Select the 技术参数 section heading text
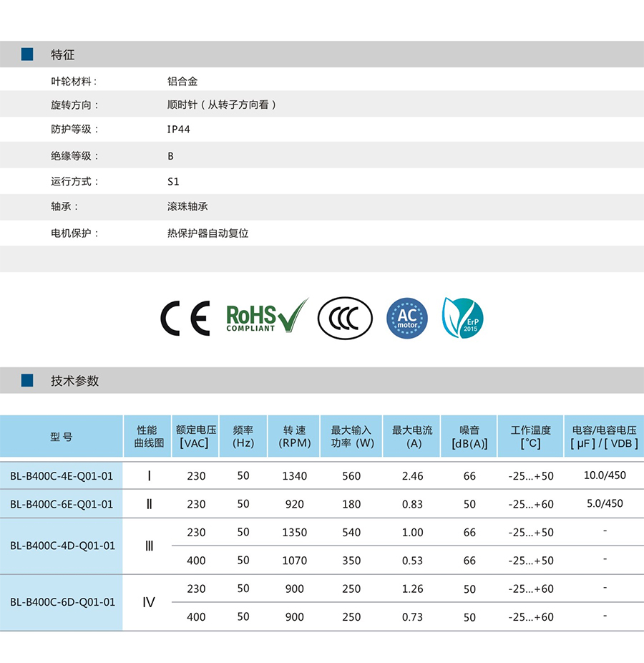 [74, 381]
